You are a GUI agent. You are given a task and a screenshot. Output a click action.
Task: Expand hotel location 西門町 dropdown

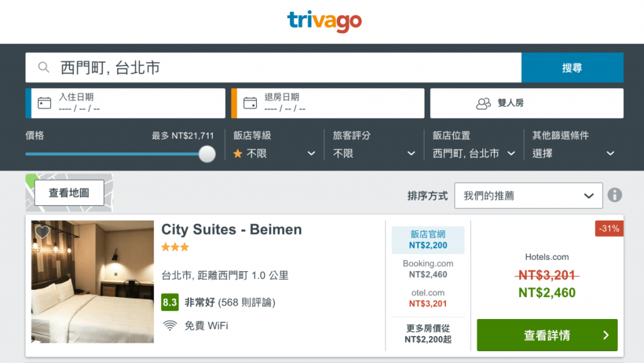(474, 153)
